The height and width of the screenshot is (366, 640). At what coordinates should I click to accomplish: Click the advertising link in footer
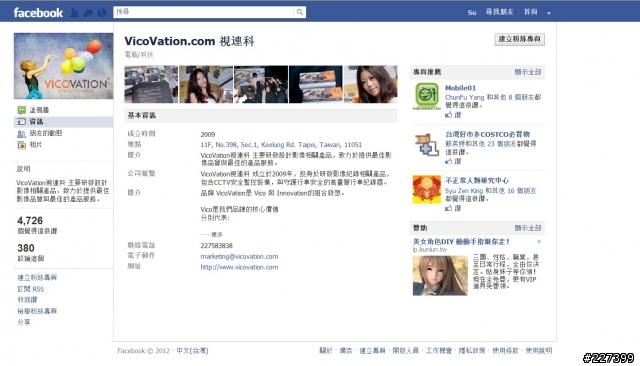coord(346,350)
